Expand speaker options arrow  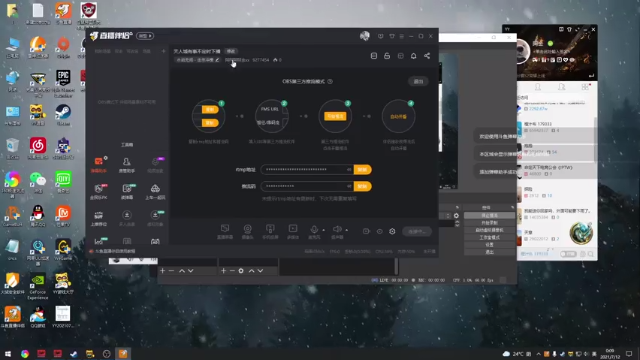click(347, 230)
